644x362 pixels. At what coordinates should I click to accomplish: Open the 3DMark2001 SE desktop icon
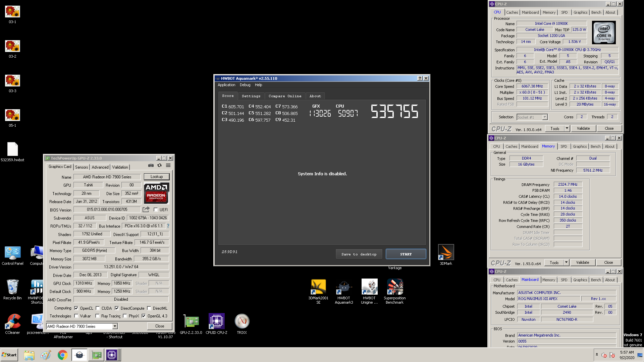[x=318, y=292]
